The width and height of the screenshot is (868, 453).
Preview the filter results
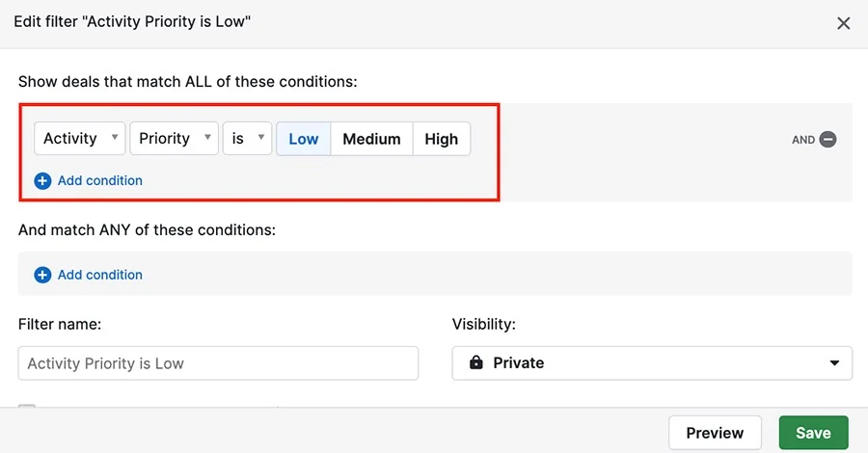[715, 433]
